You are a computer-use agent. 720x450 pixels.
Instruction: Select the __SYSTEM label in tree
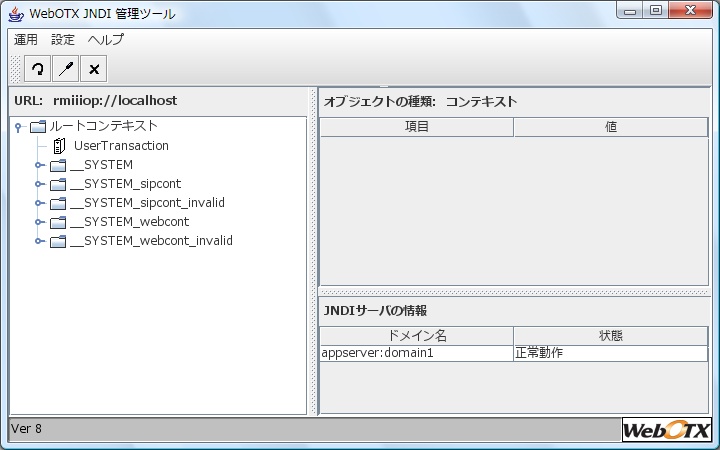[101, 165]
